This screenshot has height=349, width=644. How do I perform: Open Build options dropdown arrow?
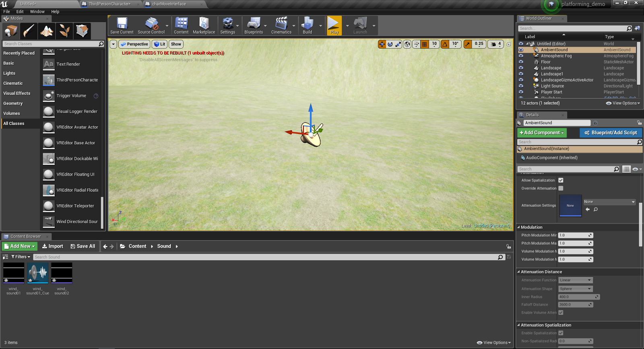coord(320,26)
